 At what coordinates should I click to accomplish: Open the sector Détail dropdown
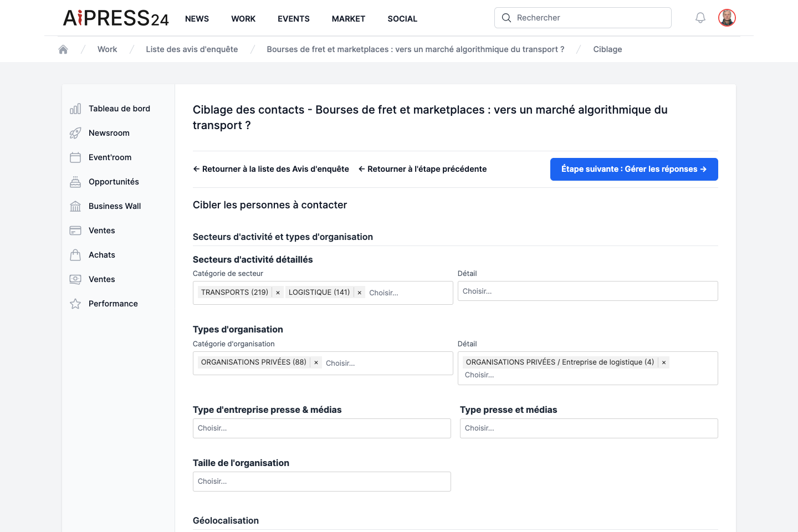587,291
